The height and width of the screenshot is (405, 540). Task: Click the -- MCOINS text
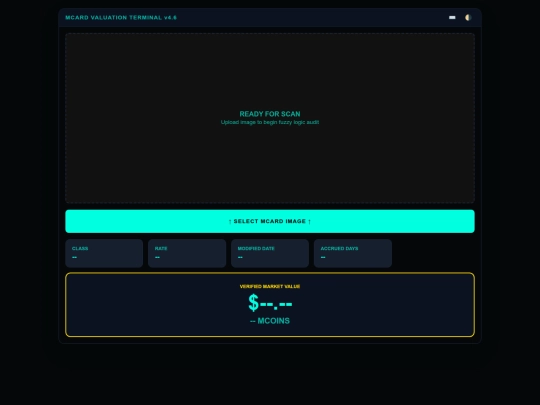pyautogui.click(x=270, y=321)
